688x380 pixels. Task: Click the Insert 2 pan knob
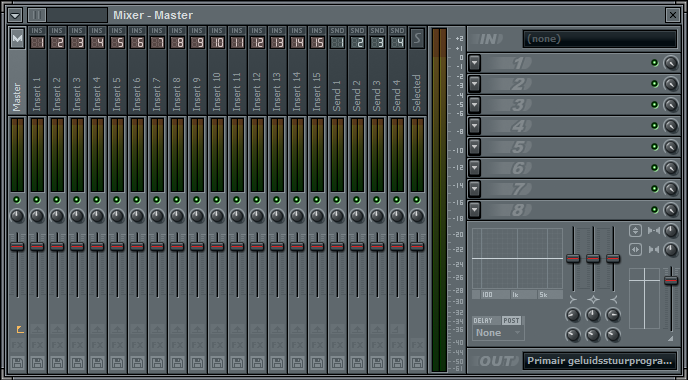coord(57,216)
